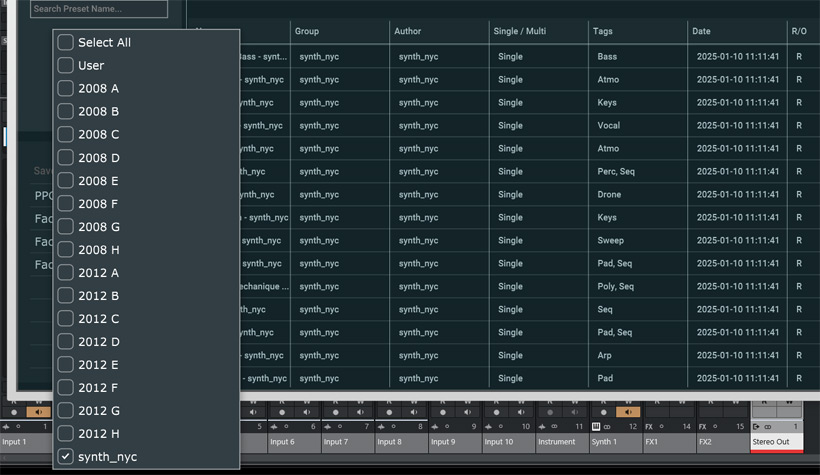Check the 2008 D bank
820x475 pixels.
pos(65,157)
